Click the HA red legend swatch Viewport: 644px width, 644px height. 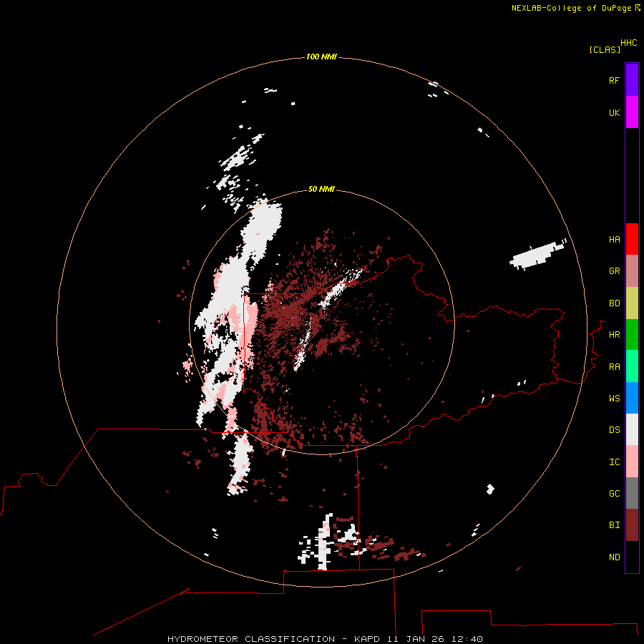point(632,239)
